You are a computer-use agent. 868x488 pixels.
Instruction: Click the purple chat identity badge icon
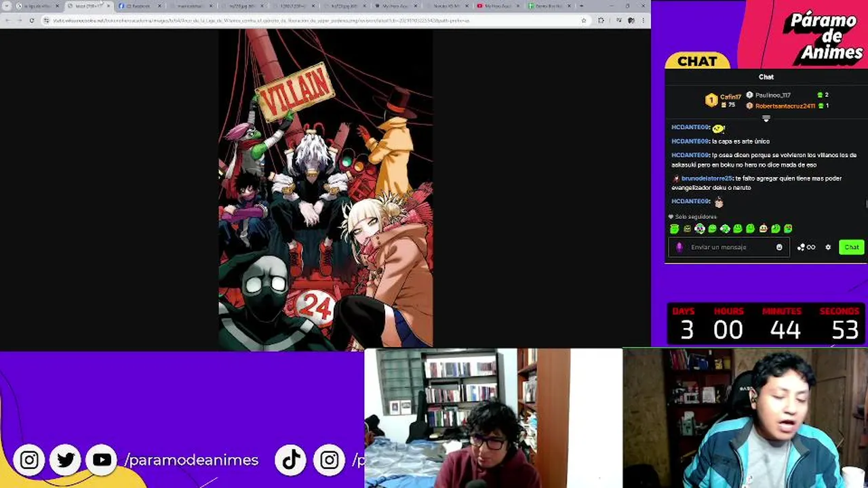679,247
